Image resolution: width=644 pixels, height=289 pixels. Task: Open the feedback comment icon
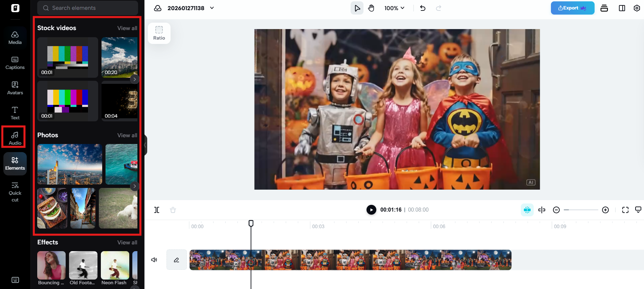point(638,210)
